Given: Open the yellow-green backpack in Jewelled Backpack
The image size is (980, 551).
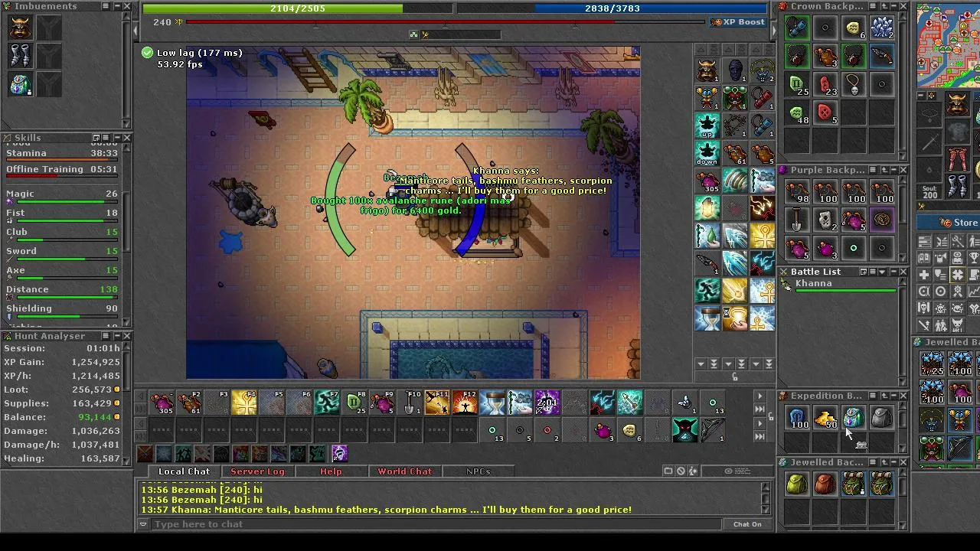Looking at the screenshot, I should pyautogui.click(x=797, y=484).
